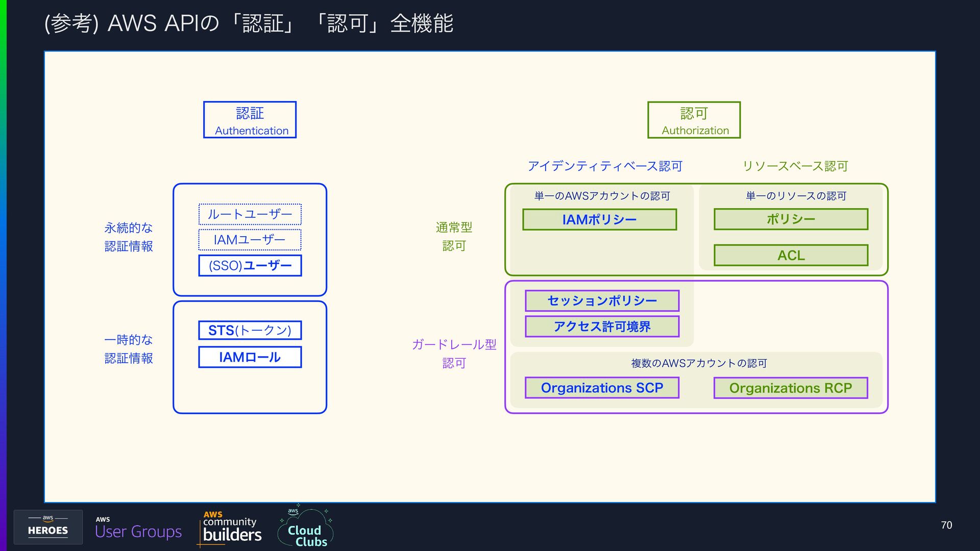Click the slide title (参考) AWS APIの「認証」「認可」全機能

coord(249,23)
